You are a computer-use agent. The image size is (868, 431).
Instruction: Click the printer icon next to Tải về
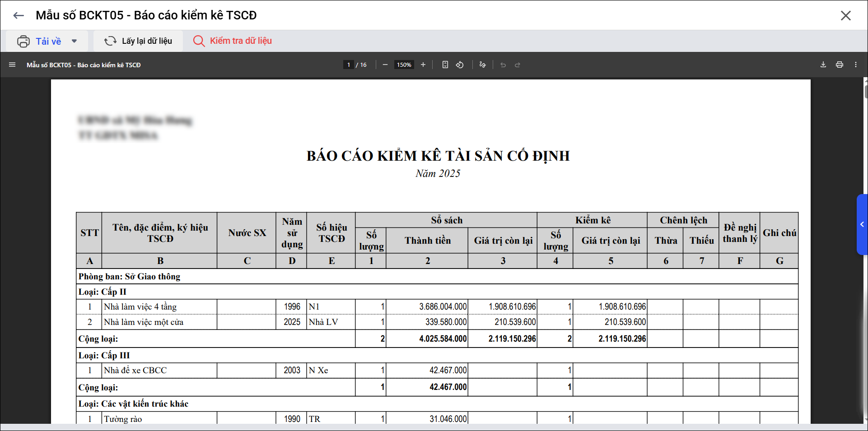pos(23,41)
